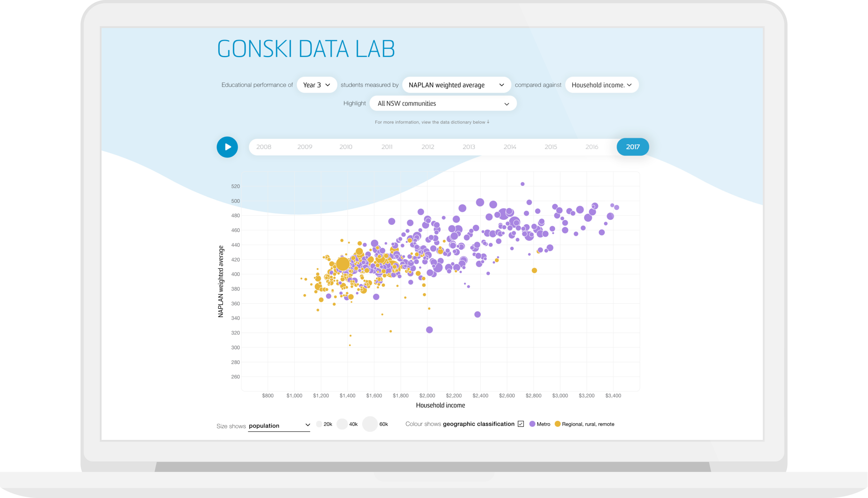
Task: Click the largest yellow bubble in chart
Action: 343,264
